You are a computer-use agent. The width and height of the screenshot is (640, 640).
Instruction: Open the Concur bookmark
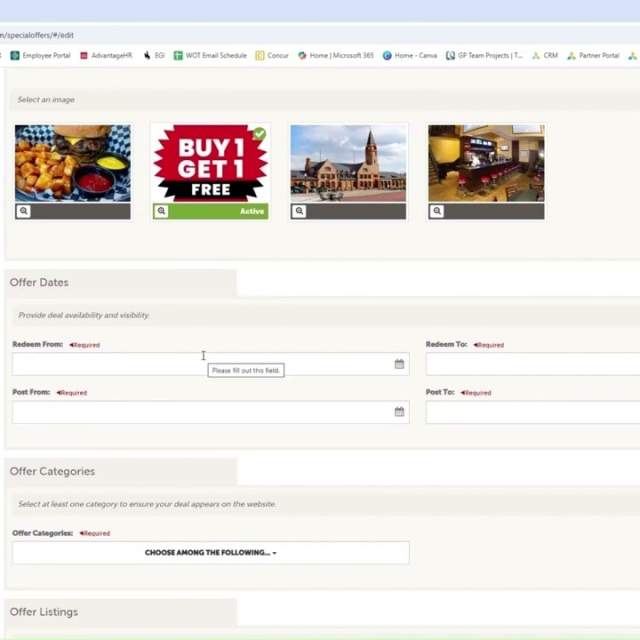272,56
